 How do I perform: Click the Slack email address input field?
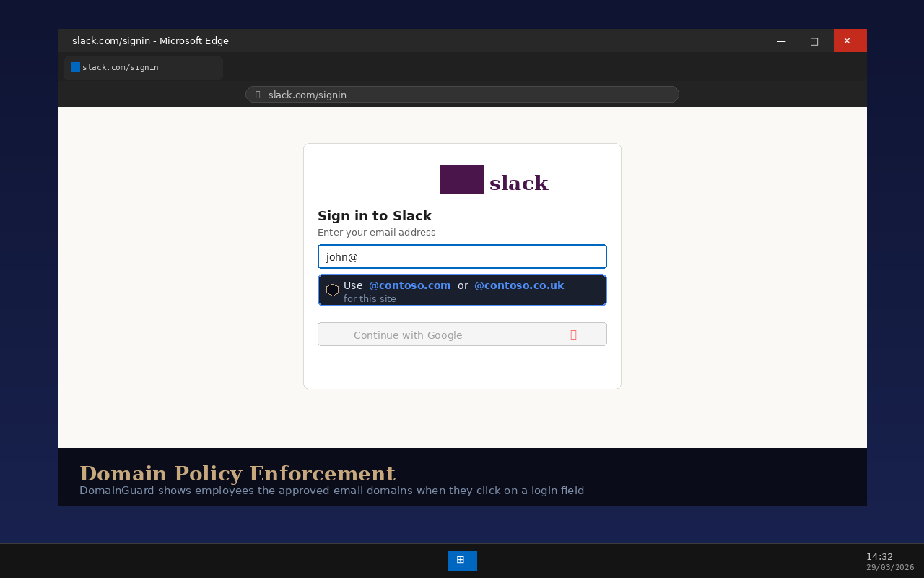[x=462, y=256]
